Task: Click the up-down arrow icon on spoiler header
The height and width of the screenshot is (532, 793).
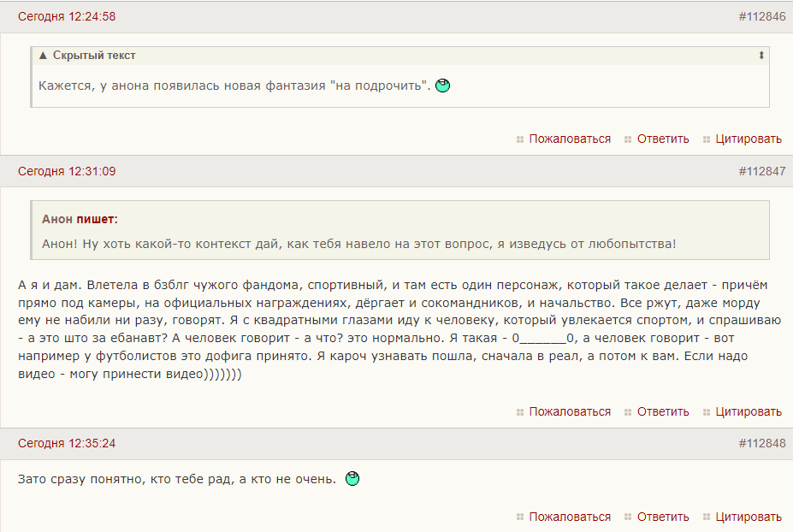Action: pos(761,56)
